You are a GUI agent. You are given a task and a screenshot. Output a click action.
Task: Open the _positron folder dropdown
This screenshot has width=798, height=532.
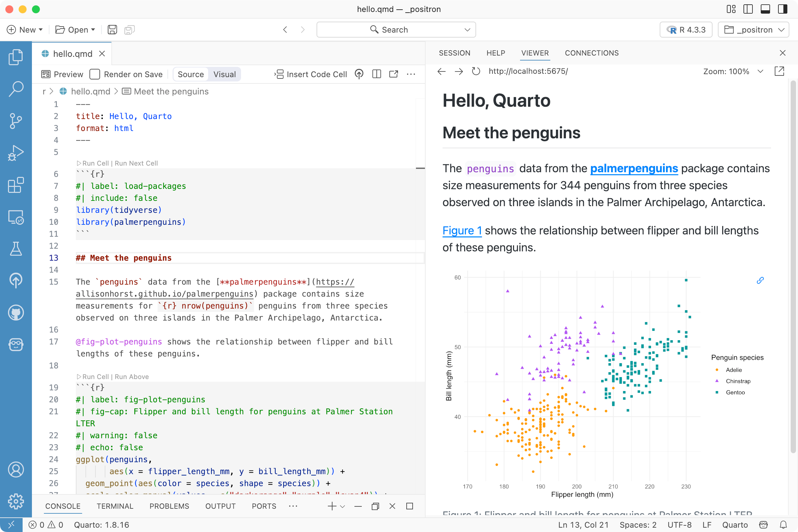point(753,30)
